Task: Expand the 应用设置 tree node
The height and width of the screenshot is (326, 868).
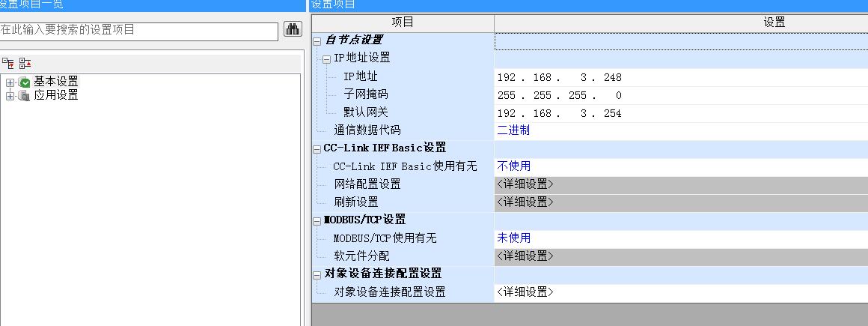Action: (x=10, y=96)
